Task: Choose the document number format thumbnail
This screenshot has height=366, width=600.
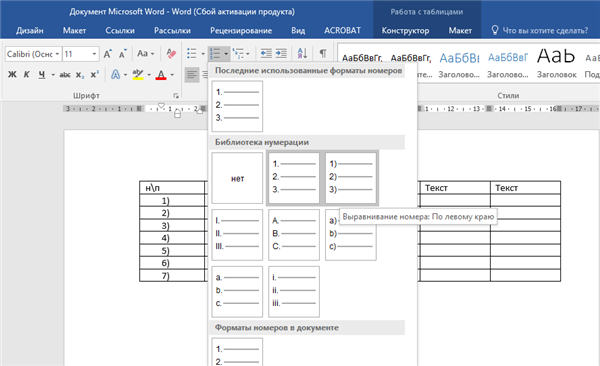Action: click(x=237, y=353)
